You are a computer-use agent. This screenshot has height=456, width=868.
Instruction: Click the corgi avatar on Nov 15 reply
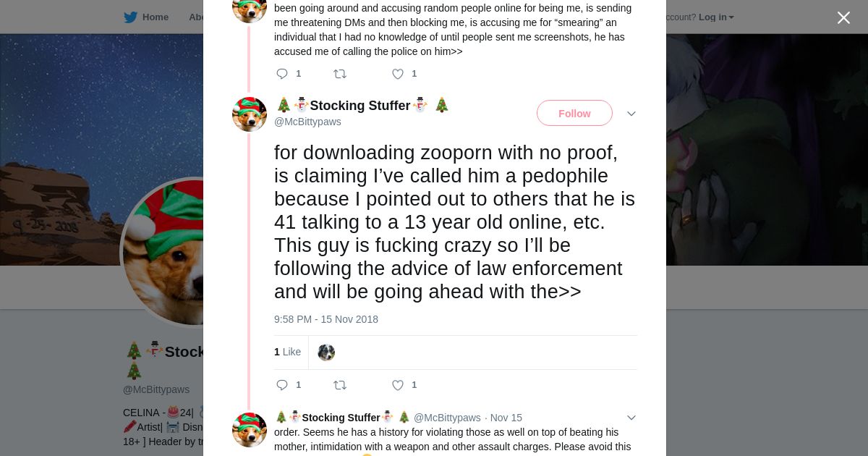coord(250,430)
